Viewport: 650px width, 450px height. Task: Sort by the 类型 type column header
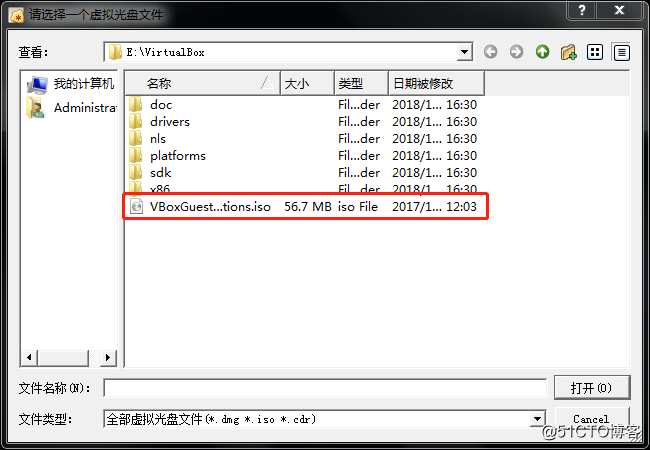361,83
